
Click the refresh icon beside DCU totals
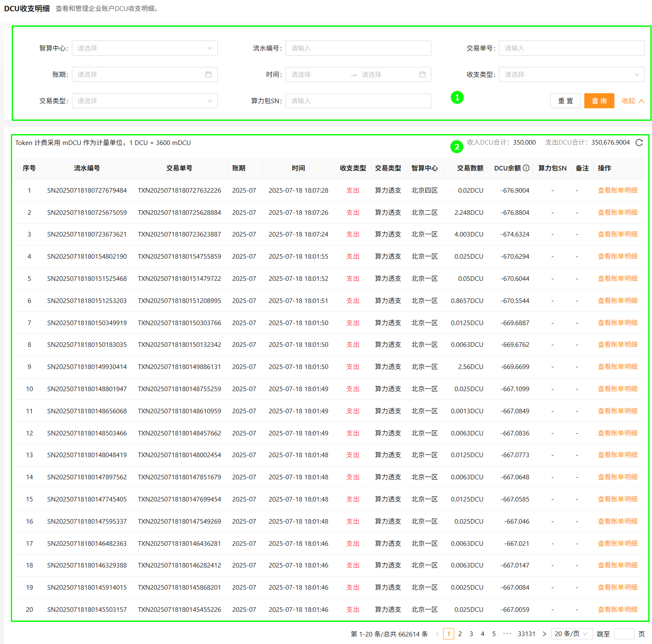point(639,143)
